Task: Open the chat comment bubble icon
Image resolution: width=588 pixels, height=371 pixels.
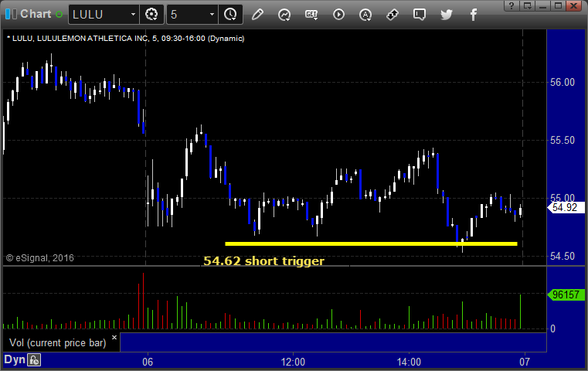Action: tap(420, 15)
